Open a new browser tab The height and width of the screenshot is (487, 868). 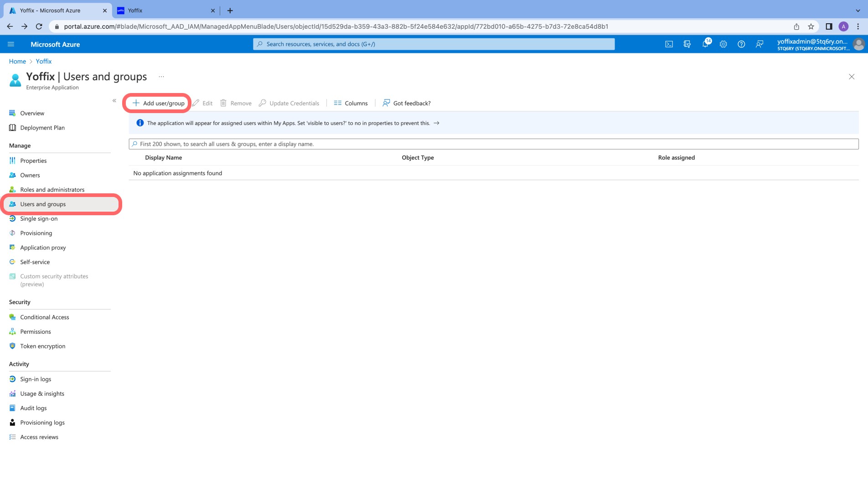tap(230, 10)
